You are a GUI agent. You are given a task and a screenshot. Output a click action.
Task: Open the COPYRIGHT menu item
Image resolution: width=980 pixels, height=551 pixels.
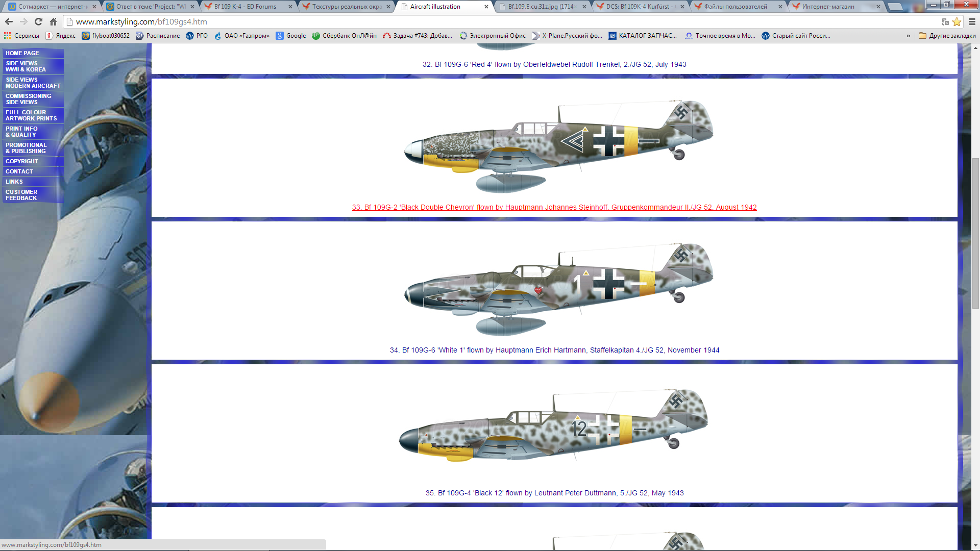click(33, 161)
